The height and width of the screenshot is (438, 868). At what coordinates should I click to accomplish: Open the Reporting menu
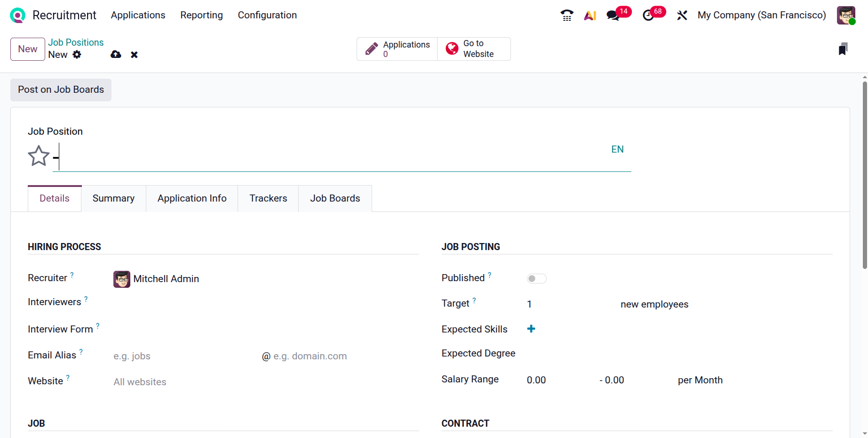click(x=201, y=15)
